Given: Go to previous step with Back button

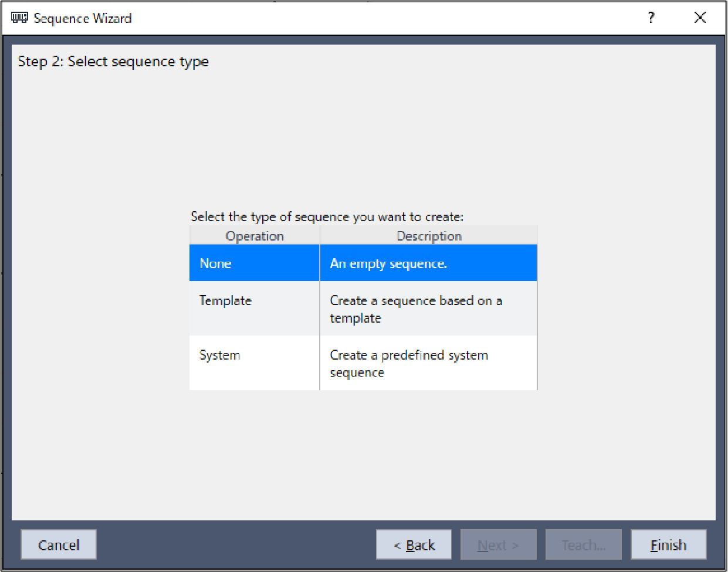Looking at the screenshot, I should click(x=414, y=545).
